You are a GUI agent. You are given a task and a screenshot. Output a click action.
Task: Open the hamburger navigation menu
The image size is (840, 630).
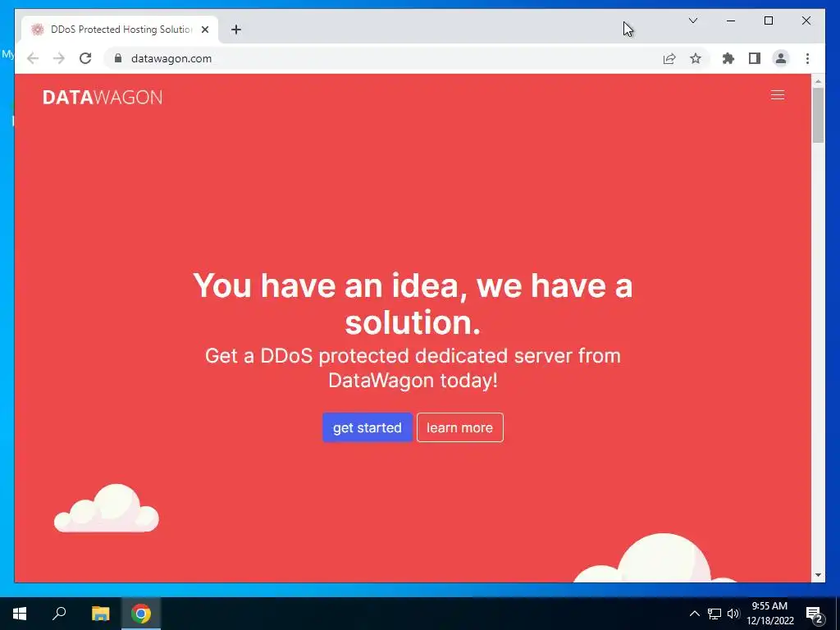coord(778,95)
